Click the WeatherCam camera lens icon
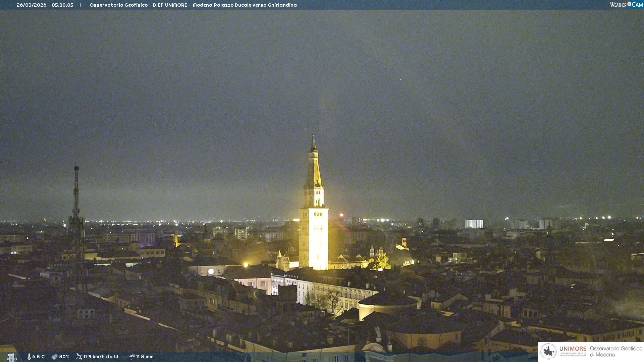Image resolution: width=644 pixels, height=362 pixels. (x=629, y=4)
